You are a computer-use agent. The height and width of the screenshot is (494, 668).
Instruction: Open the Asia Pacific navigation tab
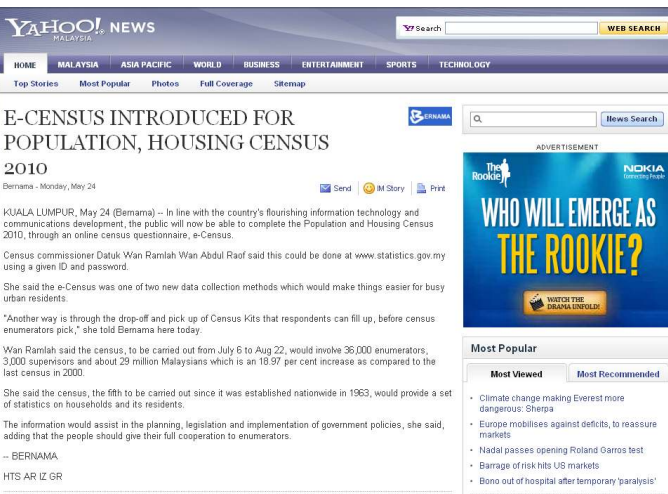[x=145, y=65]
